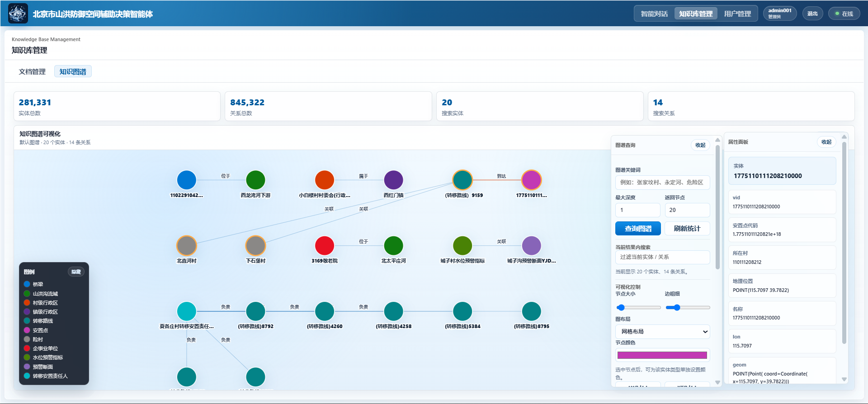The width and height of the screenshot is (868, 404).
Task: Select the red node 3169敬老院
Action: point(325,246)
